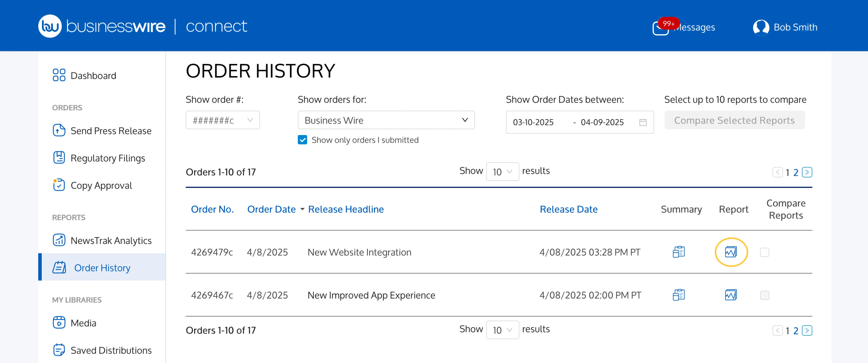Go to page 2 in bottom pagination
This screenshot has width=868, height=363.
[796, 331]
